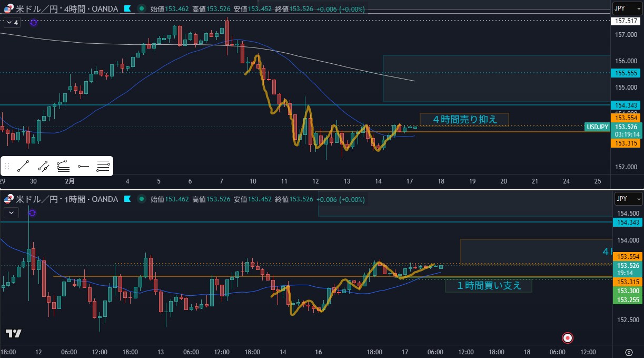The height and width of the screenshot is (358, 644).
Task: Collapse the indicator legend showing 4 on upper chart
Action: pos(12,22)
